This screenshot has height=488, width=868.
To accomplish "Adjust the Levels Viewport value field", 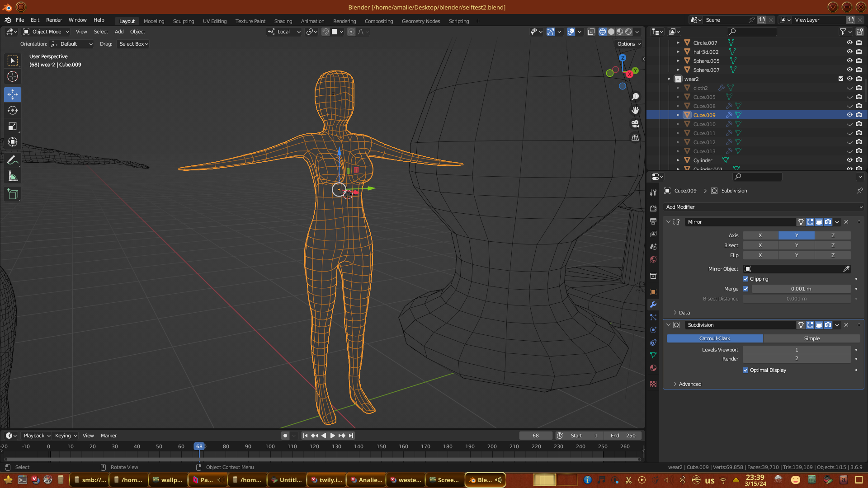I will pos(797,350).
